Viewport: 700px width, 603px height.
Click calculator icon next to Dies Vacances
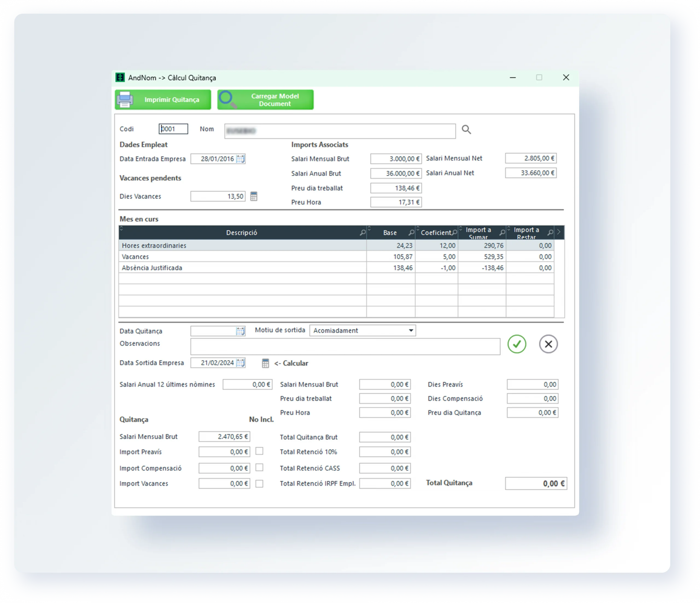254,196
